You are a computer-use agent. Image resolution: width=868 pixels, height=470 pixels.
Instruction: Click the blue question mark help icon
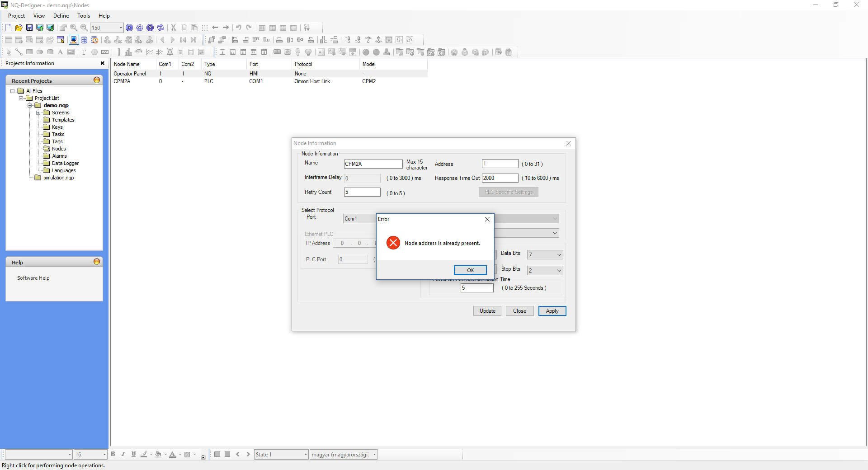pos(150,28)
